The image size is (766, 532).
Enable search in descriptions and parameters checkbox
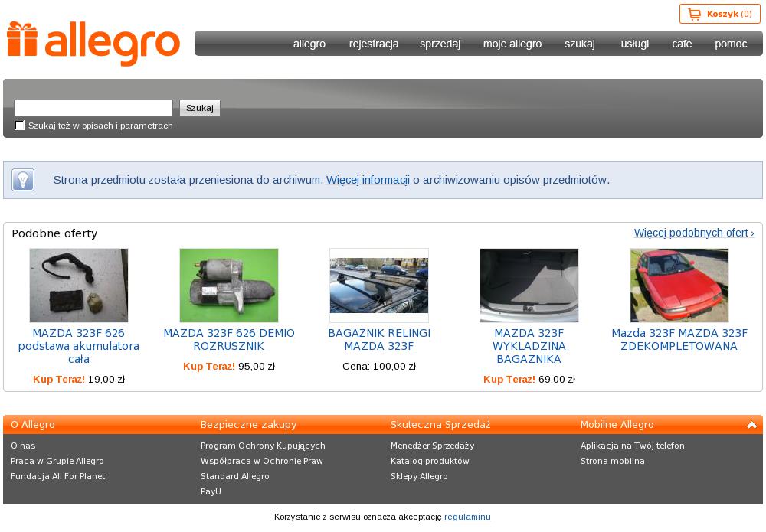(x=20, y=126)
